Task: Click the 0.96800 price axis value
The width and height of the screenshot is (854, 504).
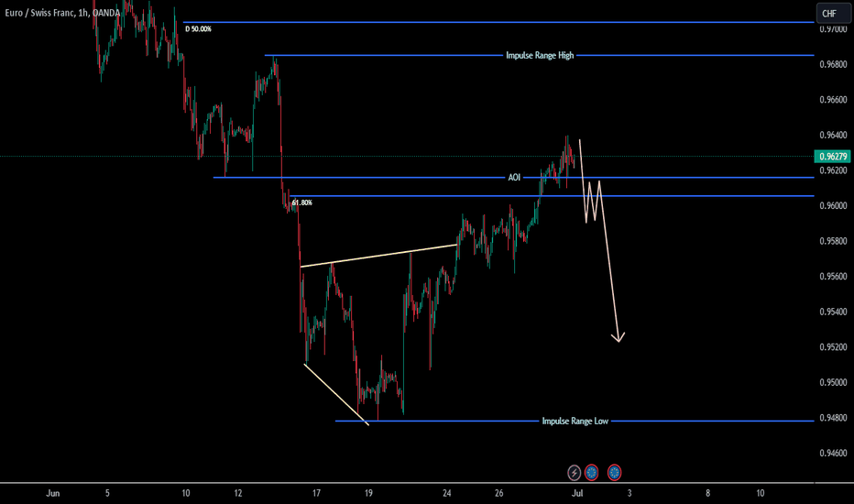Action: point(833,64)
